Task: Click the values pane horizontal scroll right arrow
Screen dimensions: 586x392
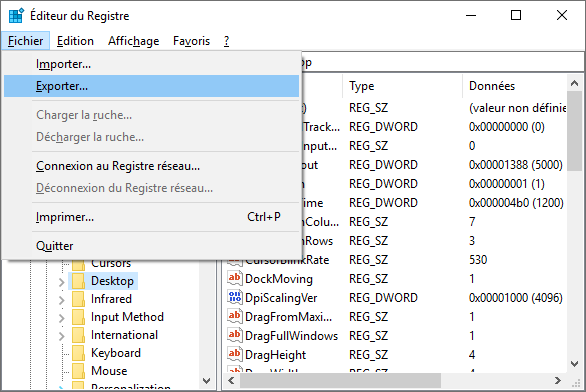Action: click(558, 380)
